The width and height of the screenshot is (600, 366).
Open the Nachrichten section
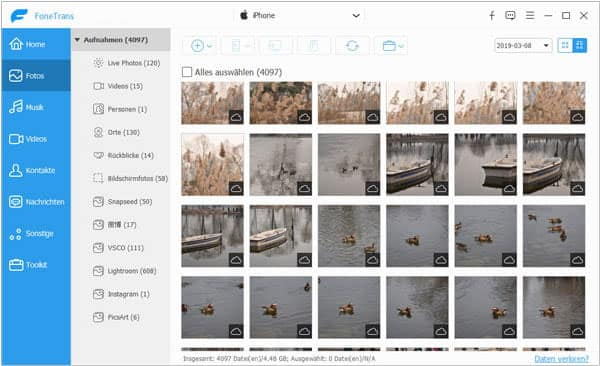(36, 202)
